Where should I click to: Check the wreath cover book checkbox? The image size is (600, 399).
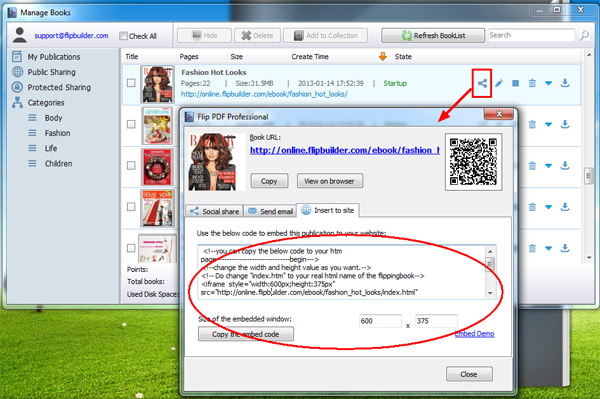(131, 166)
